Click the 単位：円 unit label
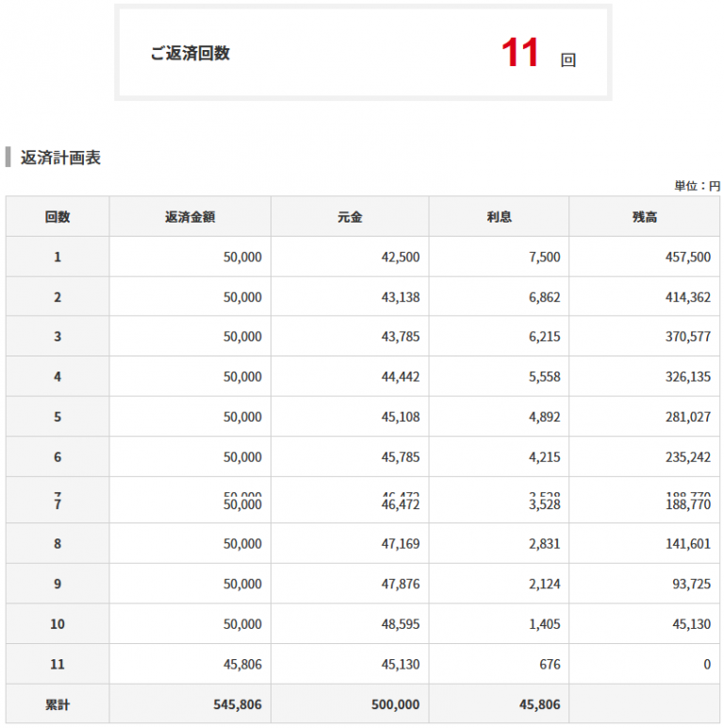This screenshot has width=724, height=728. click(x=697, y=186)
